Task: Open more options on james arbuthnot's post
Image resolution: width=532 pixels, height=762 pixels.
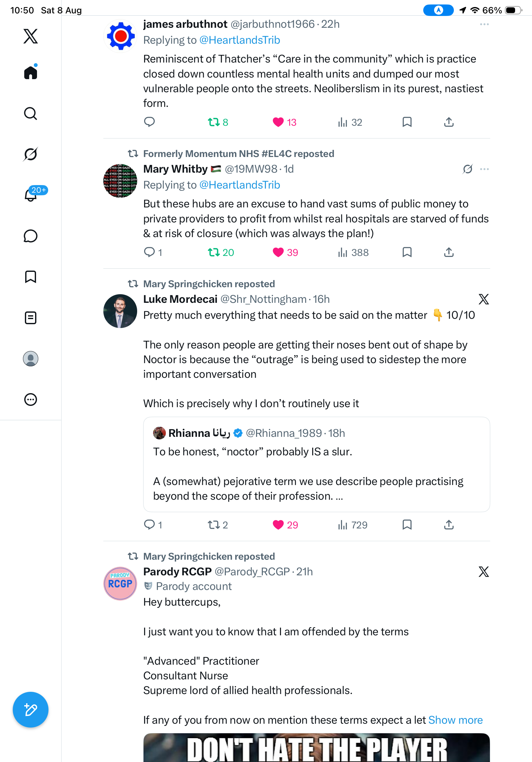Action: pos(484,24)
